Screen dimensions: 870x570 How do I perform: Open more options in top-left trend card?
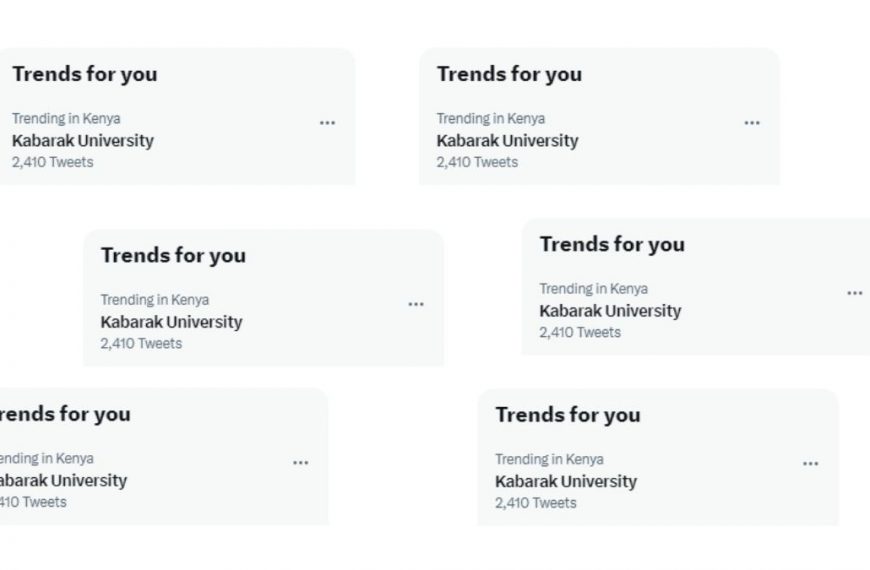coord(327,123)
